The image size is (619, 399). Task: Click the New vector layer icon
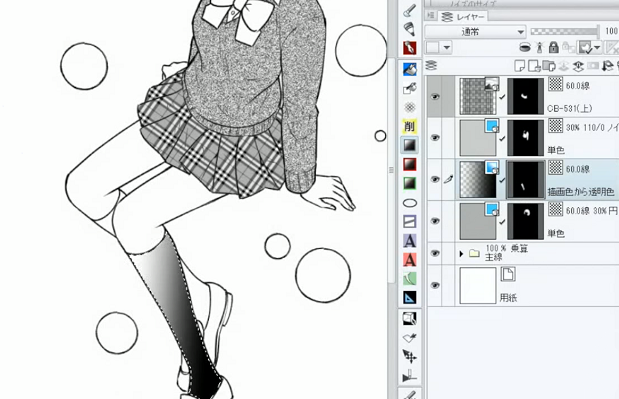pos(534,66)
